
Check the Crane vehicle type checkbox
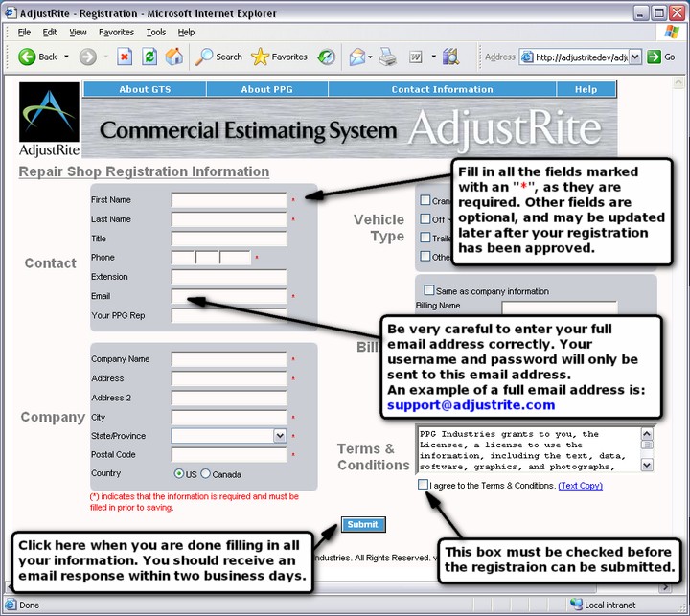coord(425,200)
